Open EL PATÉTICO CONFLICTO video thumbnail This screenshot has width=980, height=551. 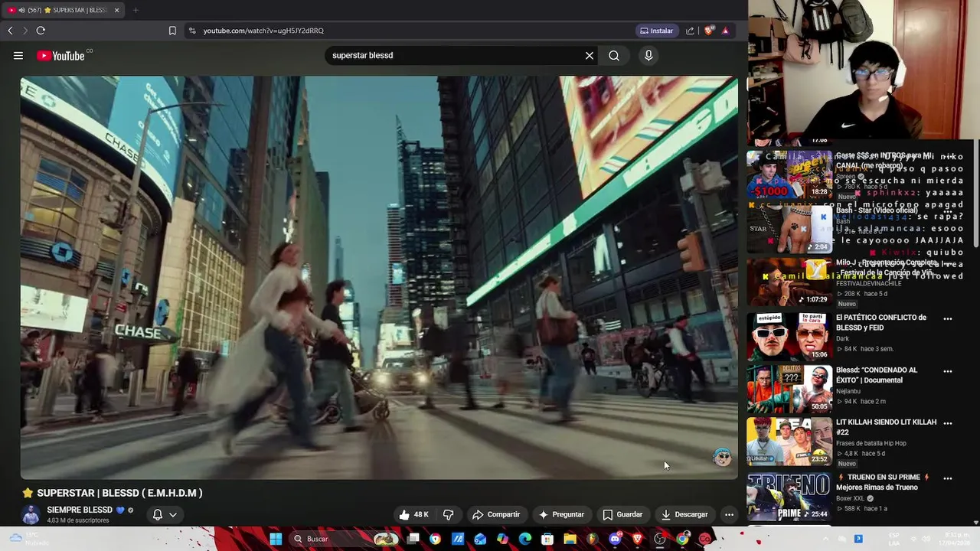click(x=789, y=336)
